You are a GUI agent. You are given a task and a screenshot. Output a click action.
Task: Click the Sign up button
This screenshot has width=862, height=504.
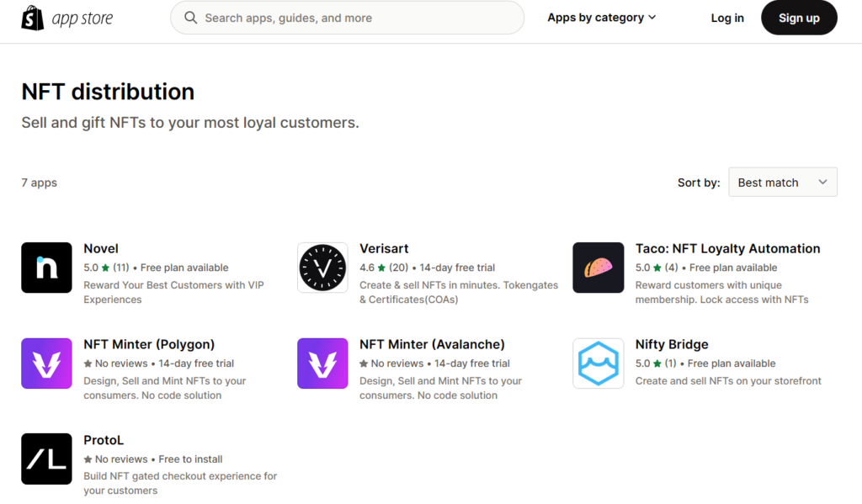(799, 18)
